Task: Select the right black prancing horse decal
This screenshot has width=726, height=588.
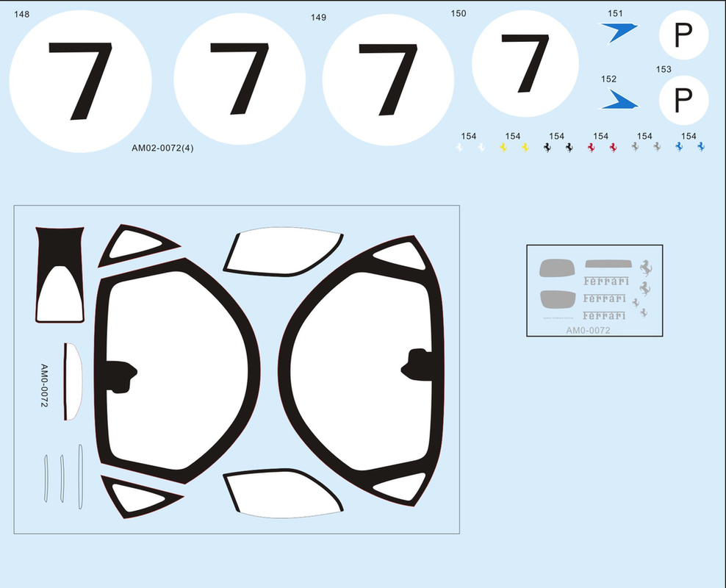Action: [x=569, y=147]
